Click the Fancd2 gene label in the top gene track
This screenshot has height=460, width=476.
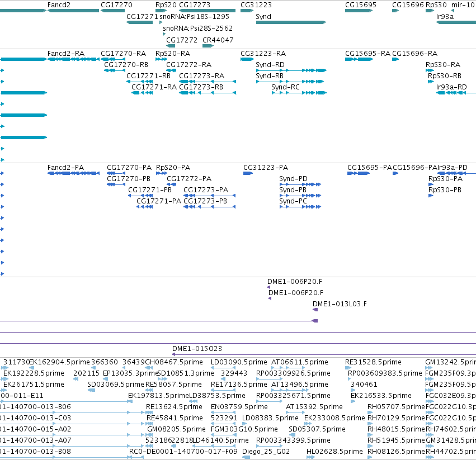[59, 5]
